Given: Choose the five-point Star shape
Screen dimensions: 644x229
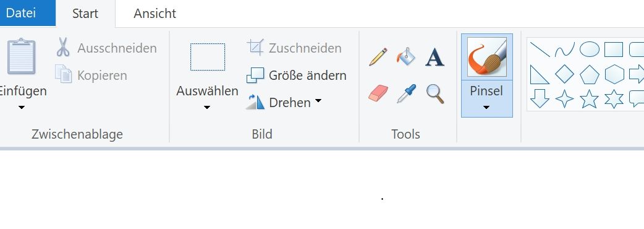Looking at the screenshot, I should [x=590, y=99].
